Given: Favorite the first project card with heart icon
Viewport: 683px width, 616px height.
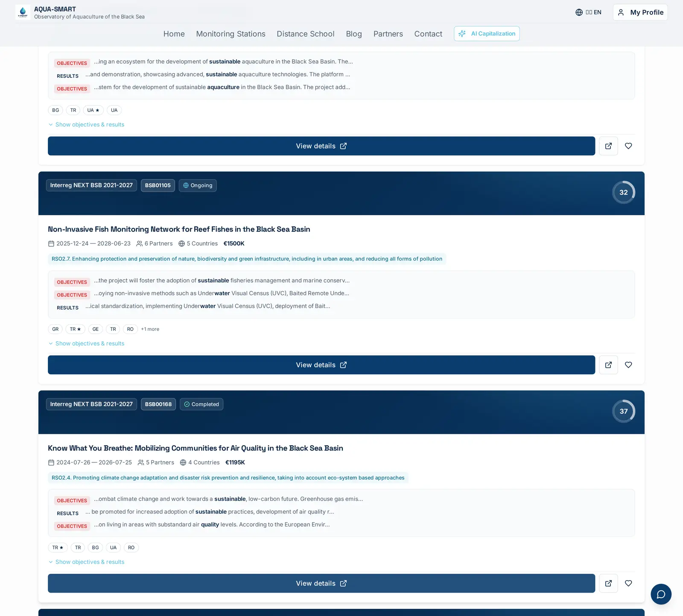Looking at the screenshot, I should (x=628, y=146).
